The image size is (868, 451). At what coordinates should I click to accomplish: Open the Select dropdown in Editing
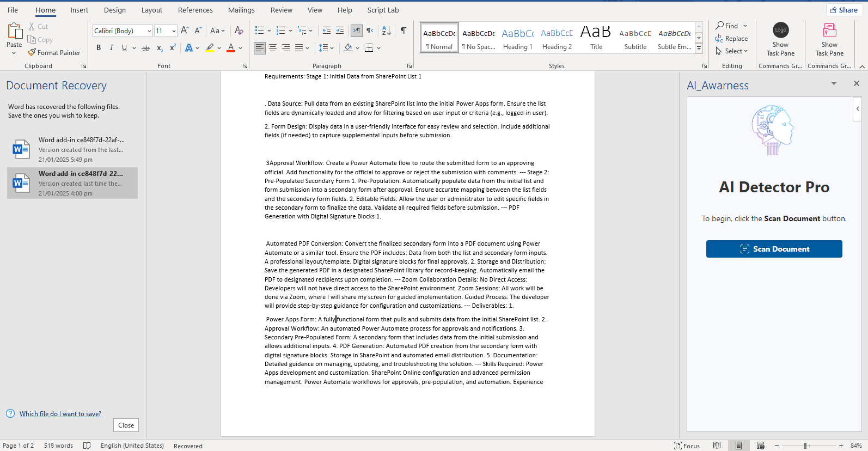[731, 51]
